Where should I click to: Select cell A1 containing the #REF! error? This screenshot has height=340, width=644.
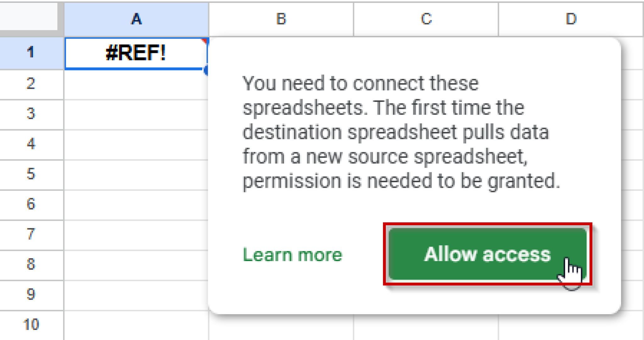(135, 53)
